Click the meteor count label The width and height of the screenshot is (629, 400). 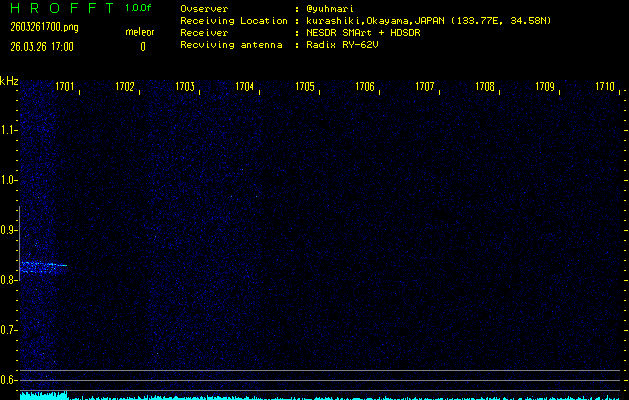(x=140, y=32)
